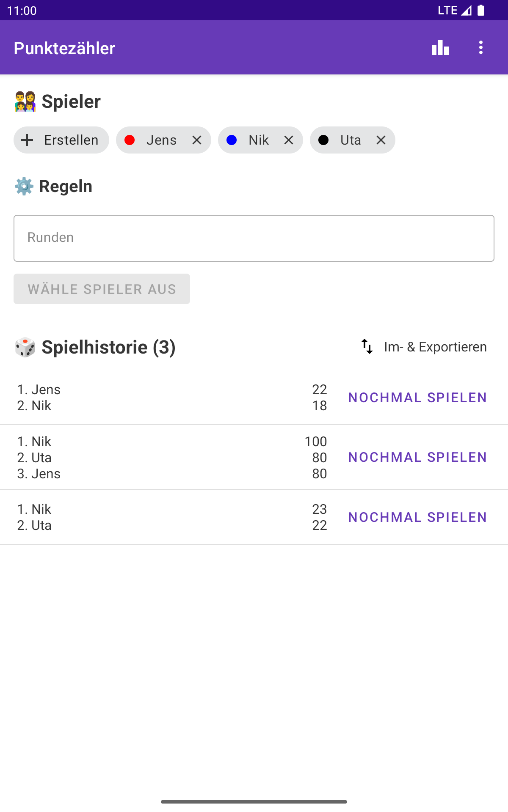Viewport: 508px width, 812px height.
Task: Remove player Jens with the X icon
Action: 197,140
